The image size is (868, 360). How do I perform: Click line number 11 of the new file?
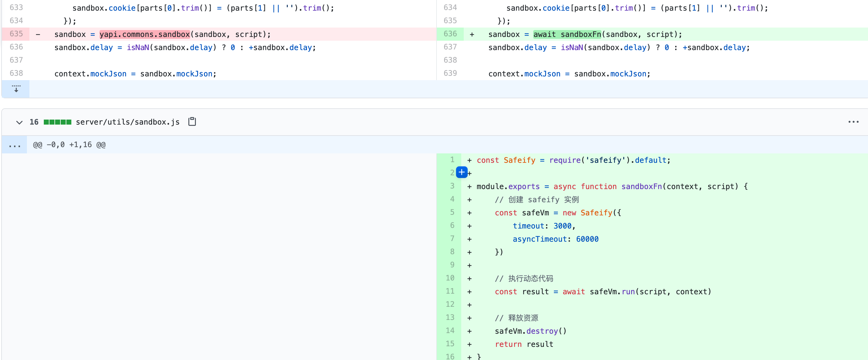(x=450, y=291)
